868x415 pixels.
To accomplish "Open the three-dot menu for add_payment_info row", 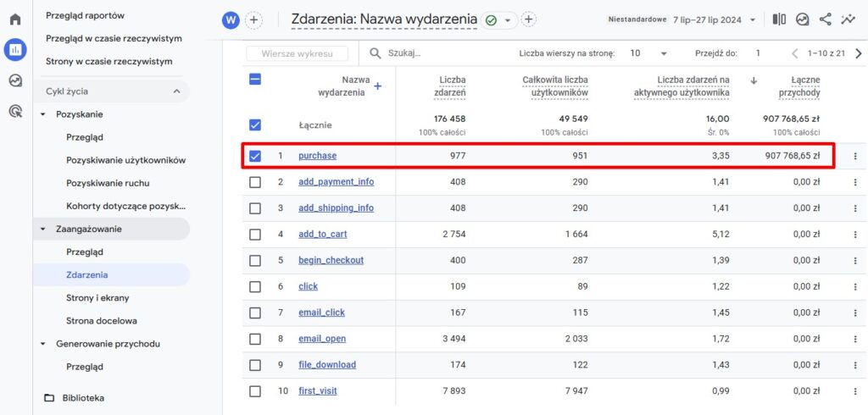I will tap(855, 182).
